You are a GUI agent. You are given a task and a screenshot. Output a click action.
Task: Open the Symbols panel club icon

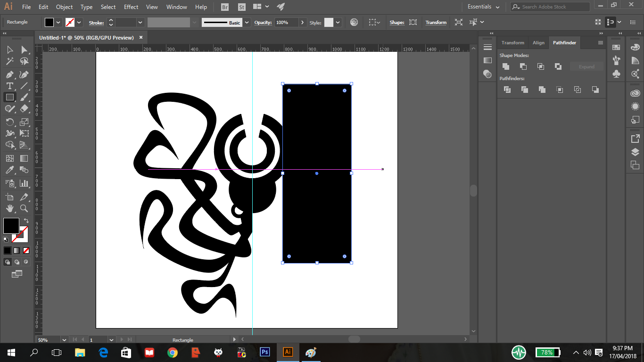tap(616, 74)
